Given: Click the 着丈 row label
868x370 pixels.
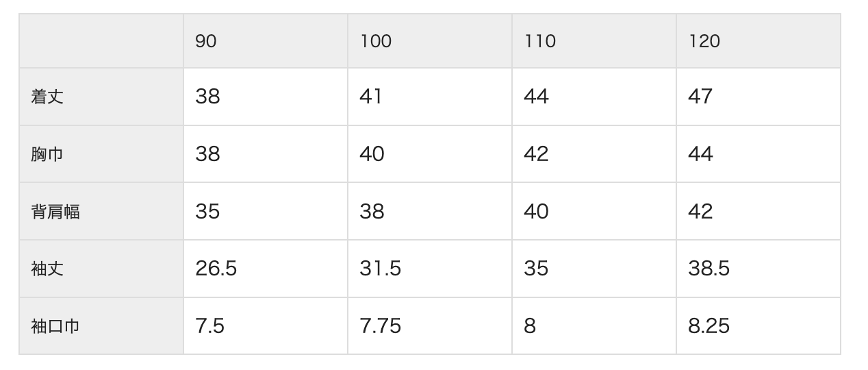Looking at the screenshot, I should tap(47, 97).
